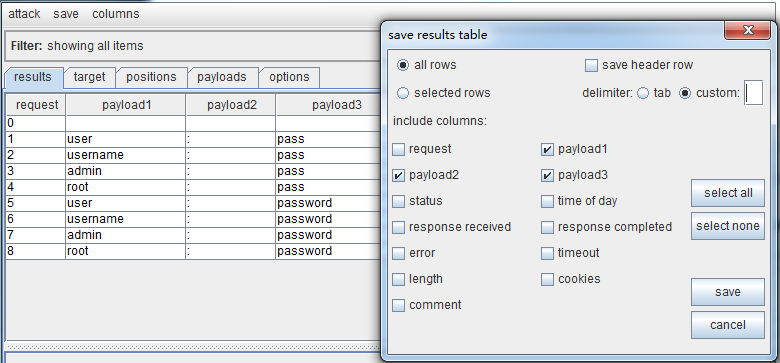Click the custom delimiter input field
This screenshot has height=363, width=780.
[x=753, y=93]
